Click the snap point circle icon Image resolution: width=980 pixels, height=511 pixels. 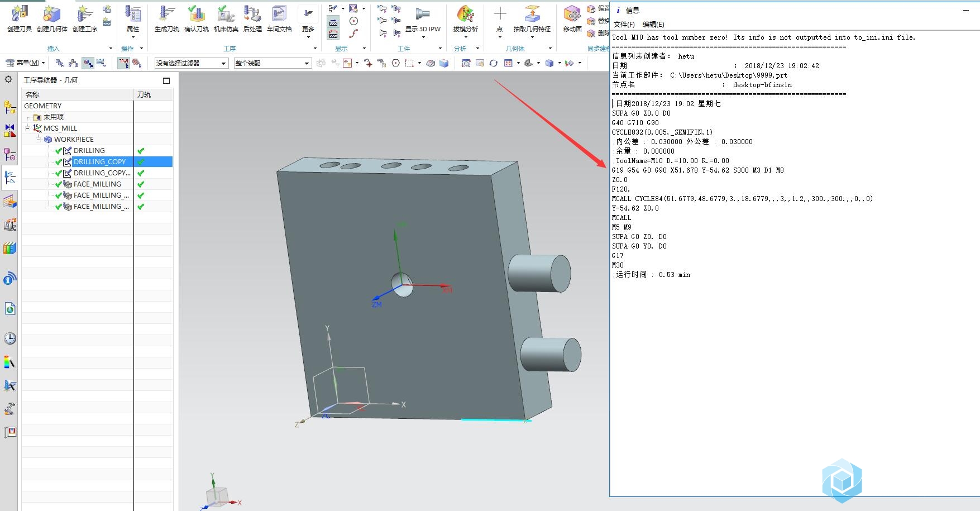click(395, 63)
